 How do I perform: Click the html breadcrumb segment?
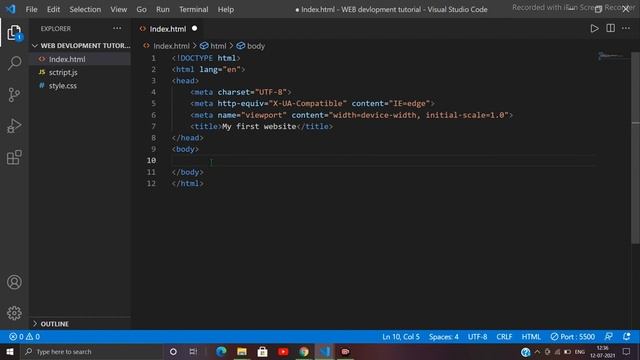(213, 46)
